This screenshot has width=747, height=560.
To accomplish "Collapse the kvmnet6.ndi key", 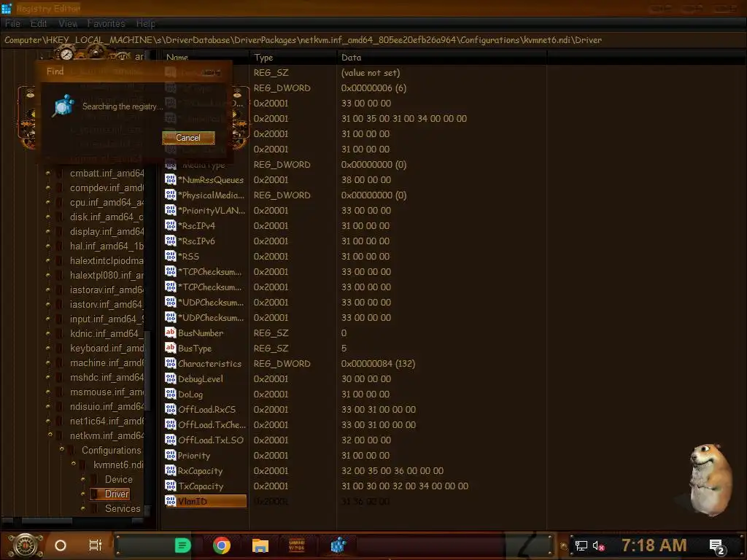I will point(74,463).
